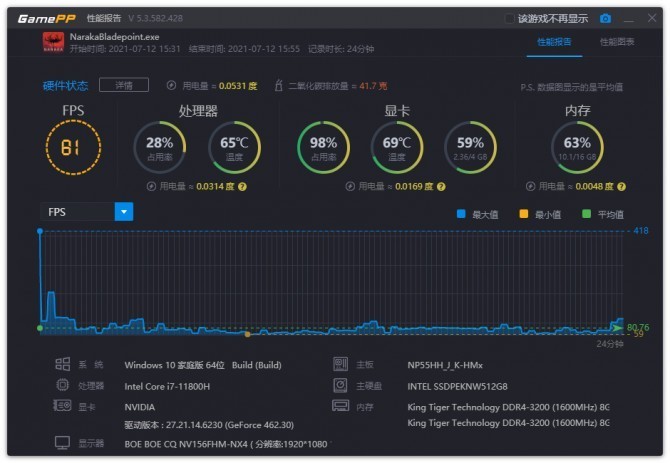Click the memory power usage icon
Image resolution: width=670 pixels, height=463 pixels.
click(x=530, y=187)
